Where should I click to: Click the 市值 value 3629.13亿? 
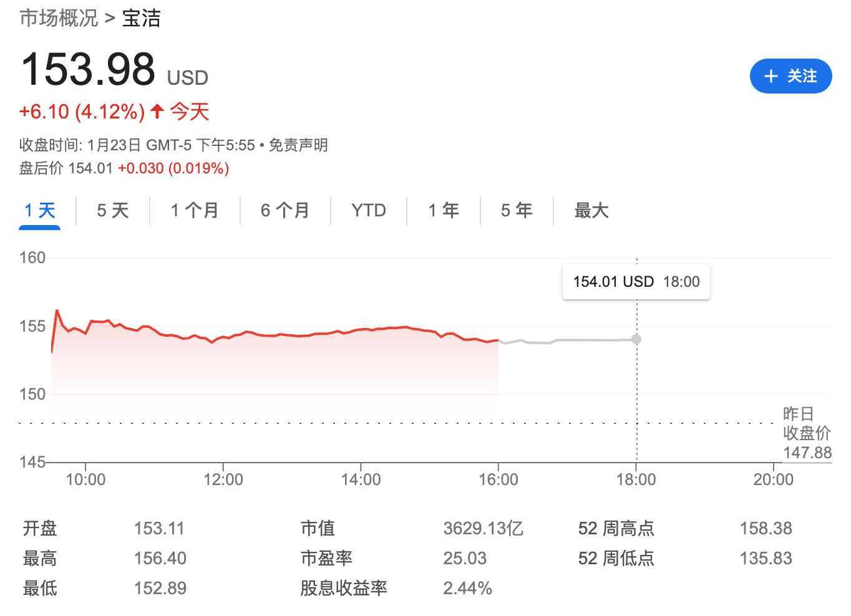(x=483, y=529)
